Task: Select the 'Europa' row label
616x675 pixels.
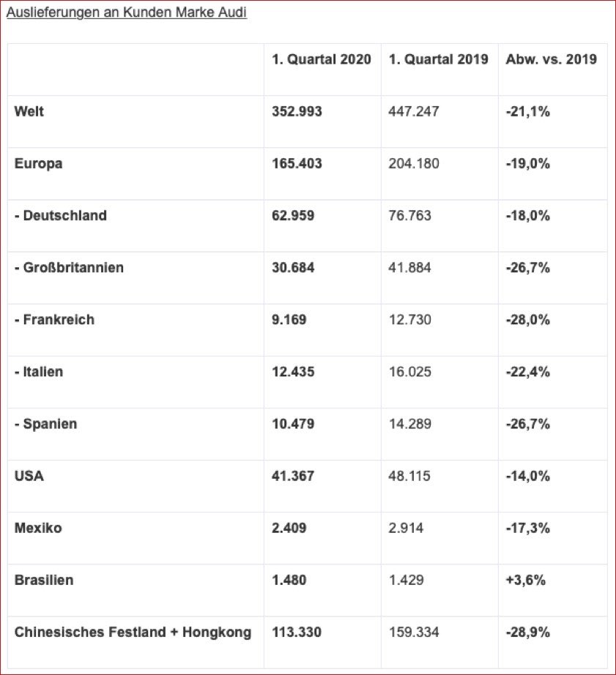Action: (38, 163)
